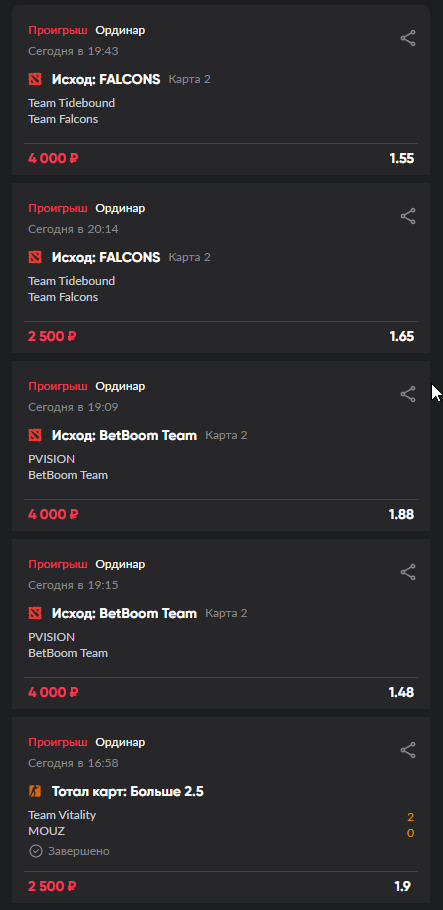Click the CS icon beside Тотал карт

[35, 791]
